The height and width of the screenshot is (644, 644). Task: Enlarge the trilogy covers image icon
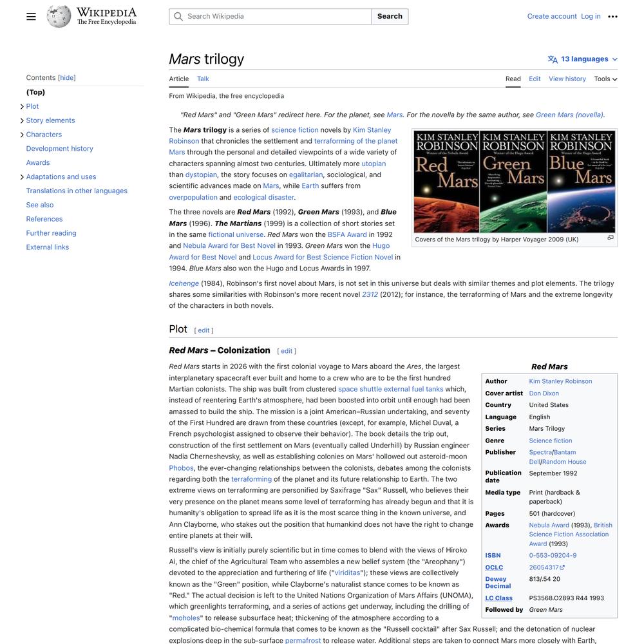click(611, 238)
